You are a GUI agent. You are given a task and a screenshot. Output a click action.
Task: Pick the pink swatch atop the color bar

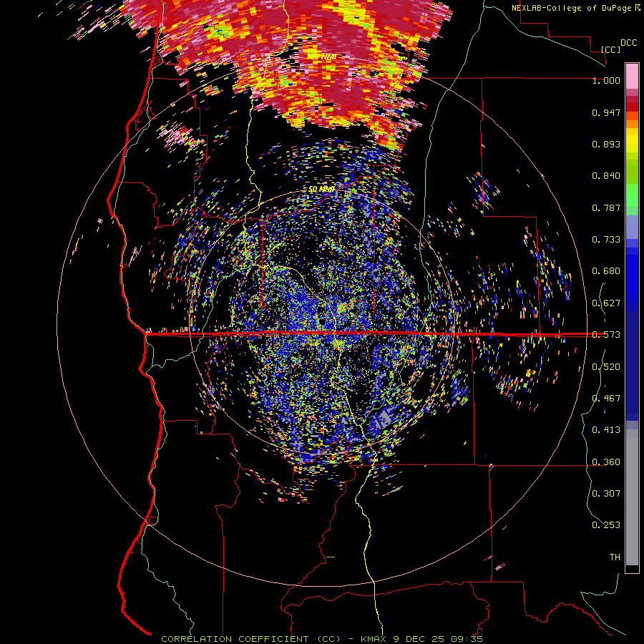pos(632,76)
